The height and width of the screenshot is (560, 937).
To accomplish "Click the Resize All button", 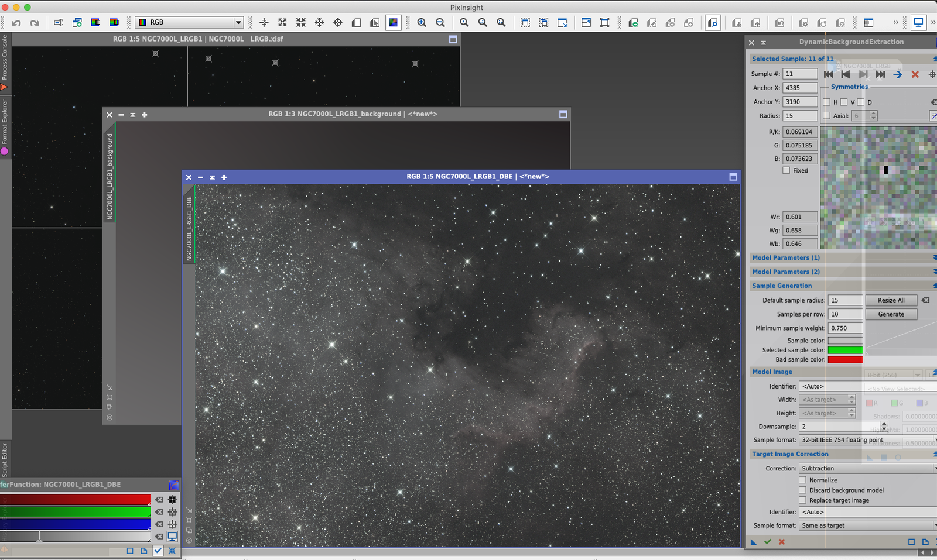I will (x=891, y=300).
